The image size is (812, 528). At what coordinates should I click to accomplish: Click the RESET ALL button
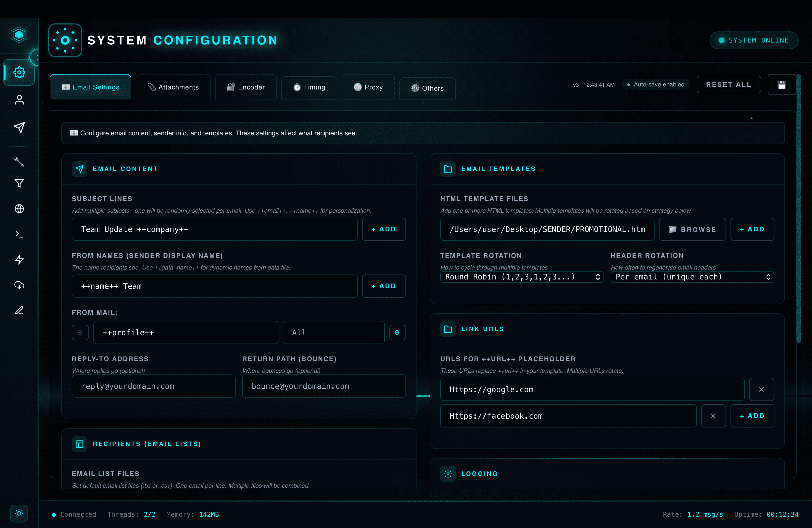pyautogui.click(x=728, y=85)
